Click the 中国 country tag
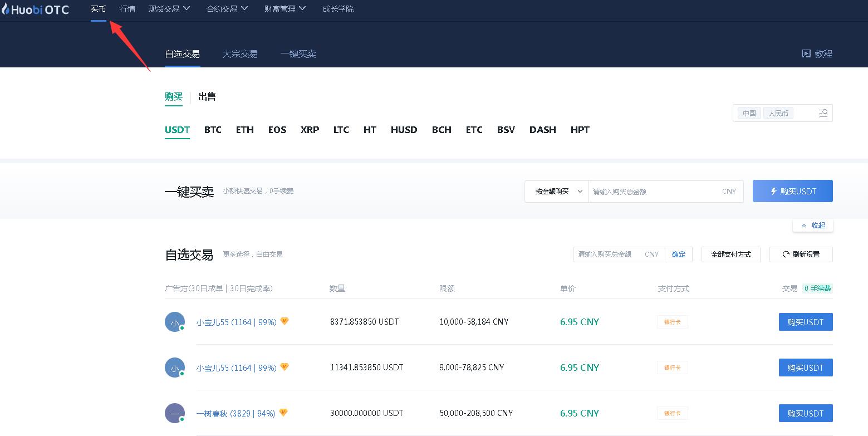868x436 pixels. pos(749,113)
